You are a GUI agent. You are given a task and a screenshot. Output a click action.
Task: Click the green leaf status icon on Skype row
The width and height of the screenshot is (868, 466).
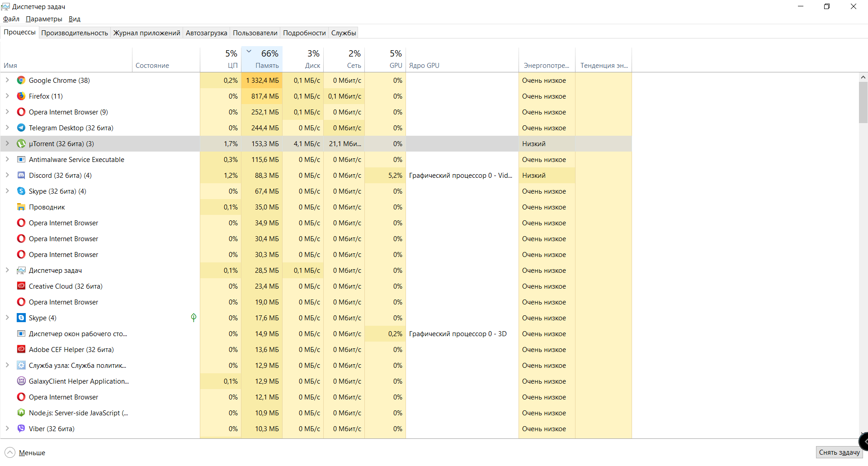coord(193,318)
